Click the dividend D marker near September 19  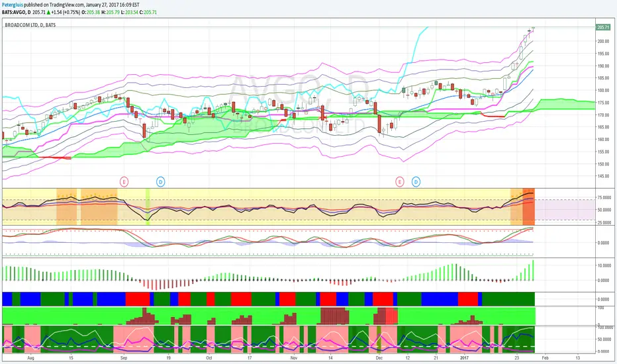160,182
